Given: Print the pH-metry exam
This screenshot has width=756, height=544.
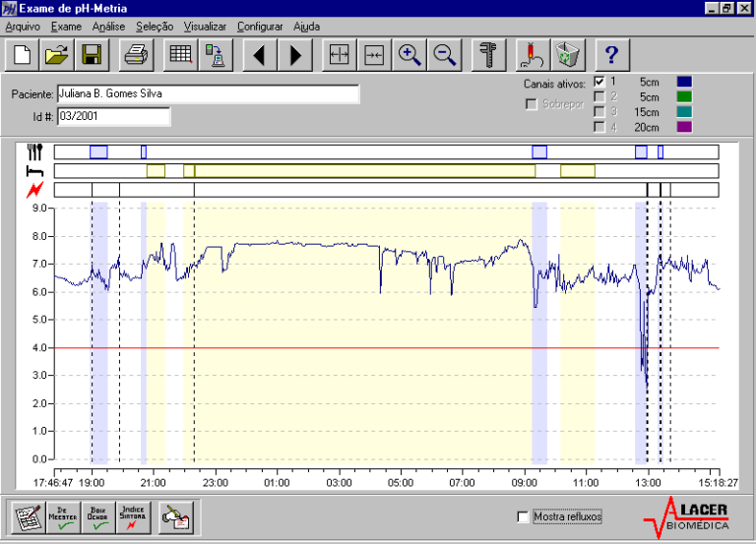Looking at the screenshot, I should click(135, 55).
